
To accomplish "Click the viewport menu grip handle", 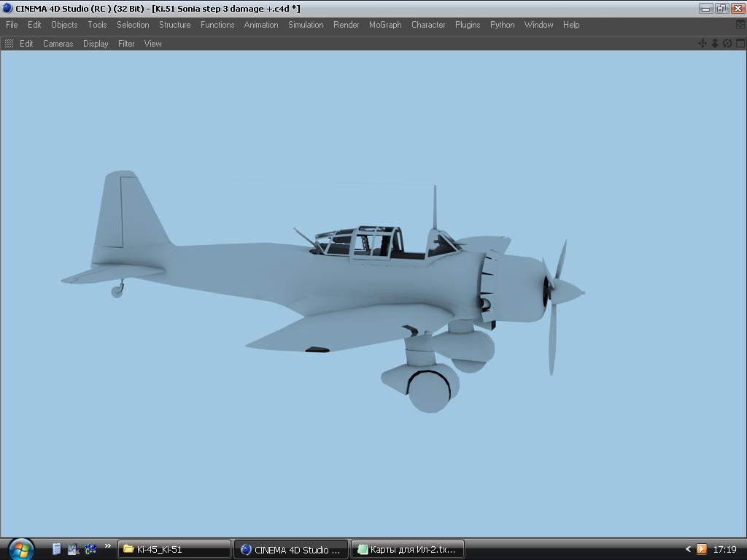I will tap(9, 44).
